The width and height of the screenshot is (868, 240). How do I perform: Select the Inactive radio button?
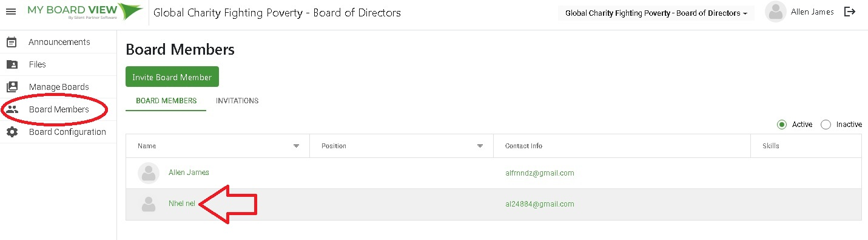click(x=826, y=125)
